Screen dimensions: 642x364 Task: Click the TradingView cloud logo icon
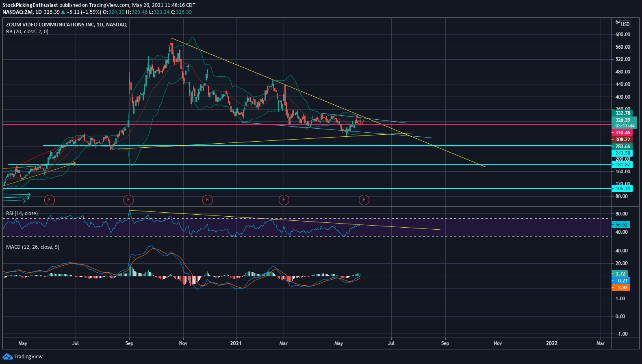7,356
